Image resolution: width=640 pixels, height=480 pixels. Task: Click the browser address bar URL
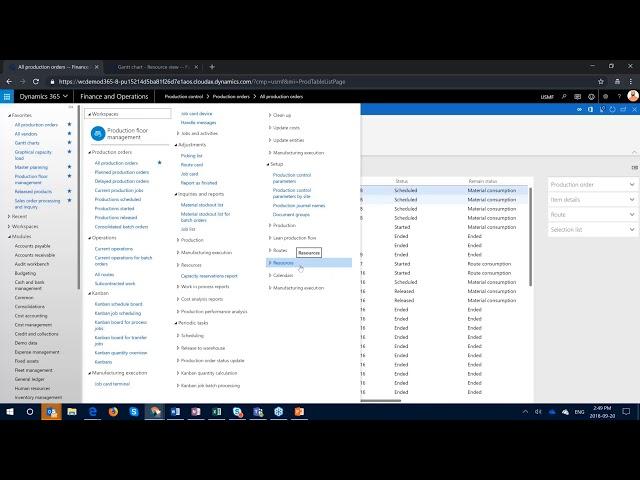point(202,82)
